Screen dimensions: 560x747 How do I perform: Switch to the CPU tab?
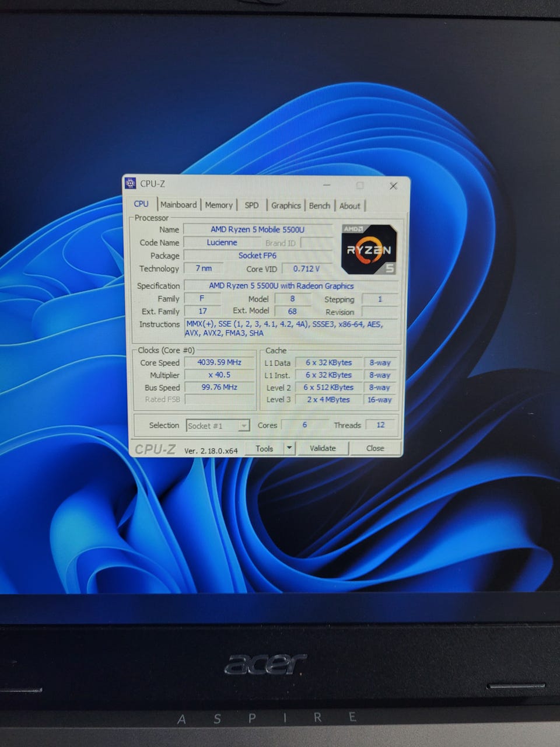click(141, 204)
